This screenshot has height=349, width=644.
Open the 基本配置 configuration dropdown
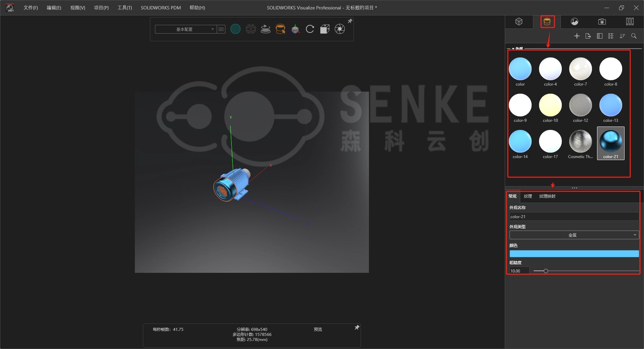(x=186, y=29)
